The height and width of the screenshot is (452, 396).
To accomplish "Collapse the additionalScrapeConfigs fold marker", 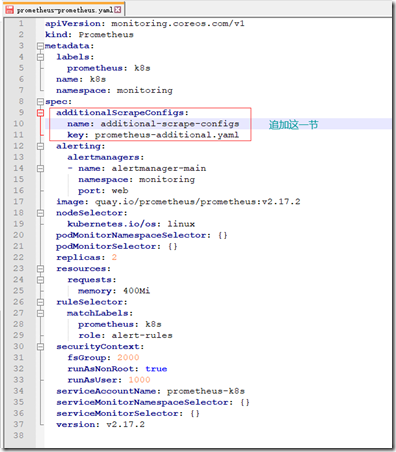I will 40,113.
